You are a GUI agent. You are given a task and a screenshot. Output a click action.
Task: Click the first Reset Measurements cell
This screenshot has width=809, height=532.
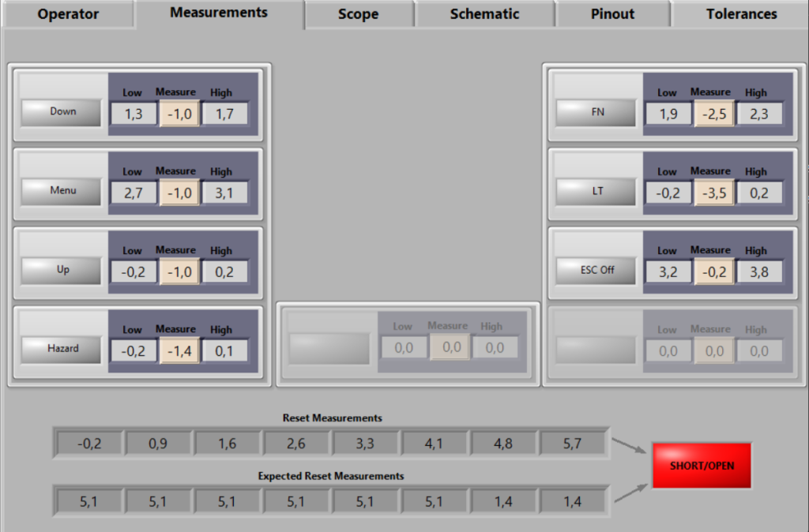[89, 444]
